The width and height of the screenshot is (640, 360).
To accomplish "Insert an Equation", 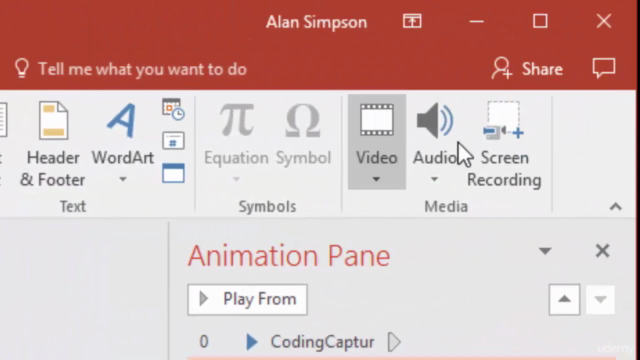I will tap(236, 143).
